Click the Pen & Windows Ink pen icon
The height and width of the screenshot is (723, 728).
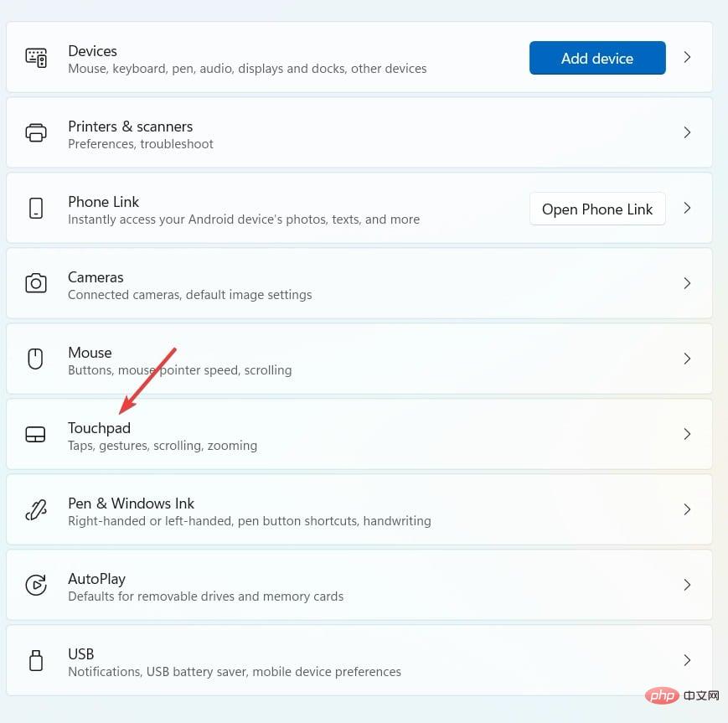(36, 509)
